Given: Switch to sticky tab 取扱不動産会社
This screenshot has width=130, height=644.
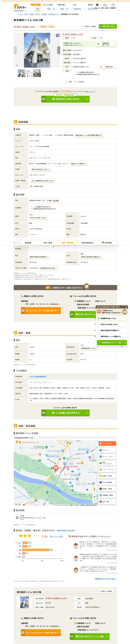Looking at the screenshot, I should coord(87,243).
